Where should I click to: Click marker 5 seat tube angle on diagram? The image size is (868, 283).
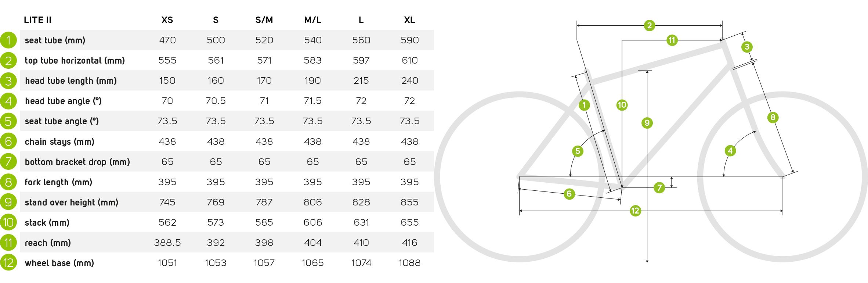(578, 151)
